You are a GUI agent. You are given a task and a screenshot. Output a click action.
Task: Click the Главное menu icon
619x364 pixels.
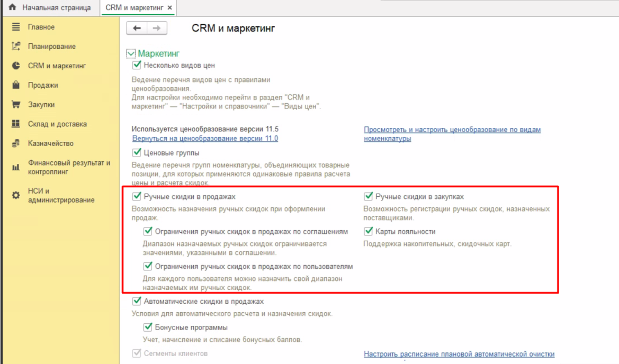[x=16, y=27]
